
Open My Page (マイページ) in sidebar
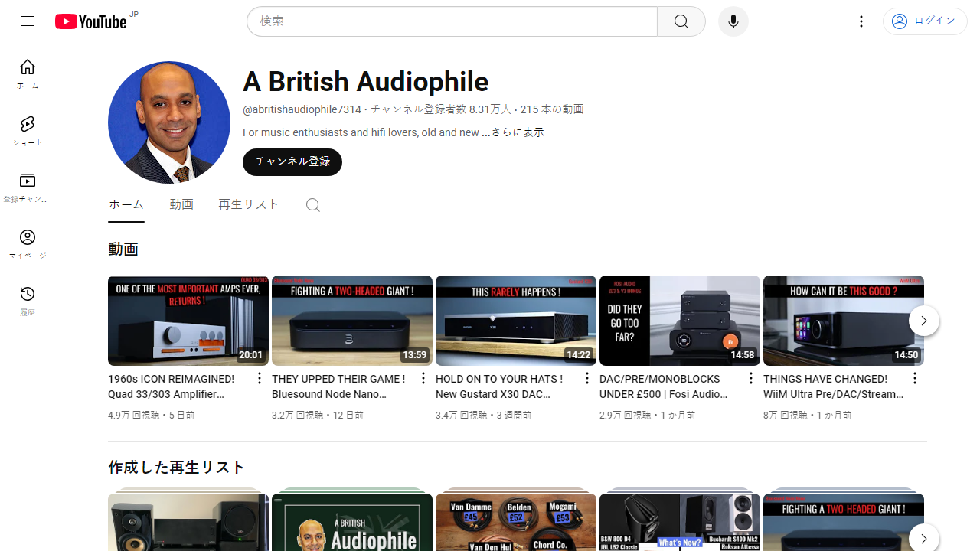[28, 244]
